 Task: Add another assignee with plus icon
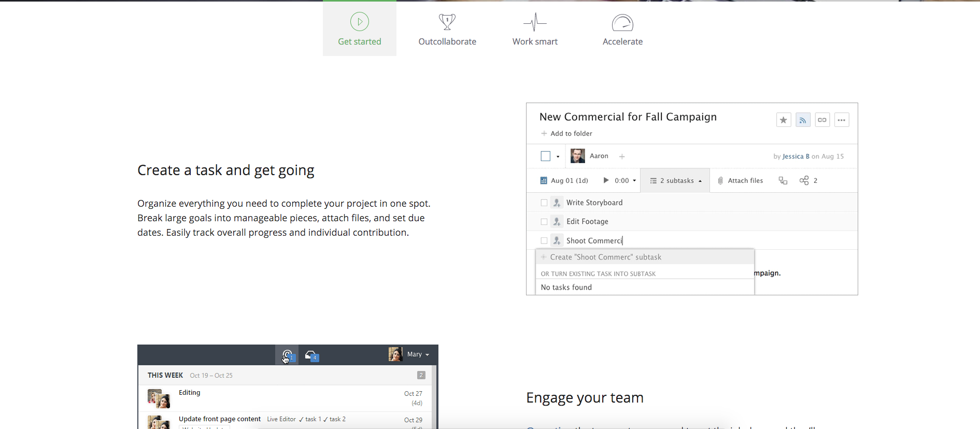(x=622, y=156)
